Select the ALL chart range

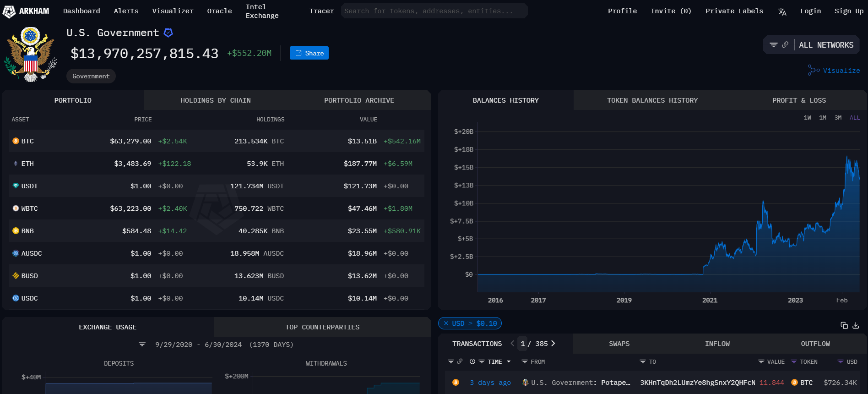click(x=855, y=118)
